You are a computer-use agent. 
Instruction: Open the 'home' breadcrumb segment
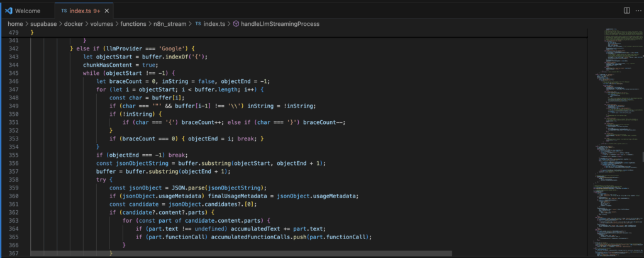click(x=15, y=24)
